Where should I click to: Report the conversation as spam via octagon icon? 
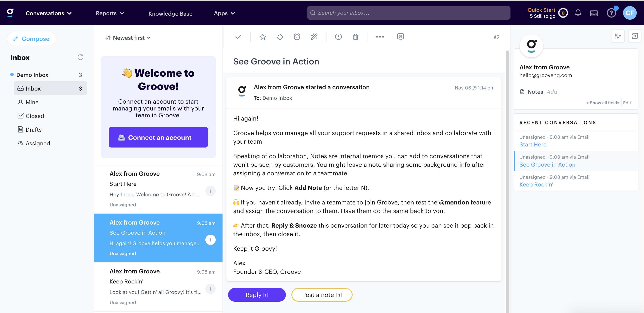pos(338,37)
